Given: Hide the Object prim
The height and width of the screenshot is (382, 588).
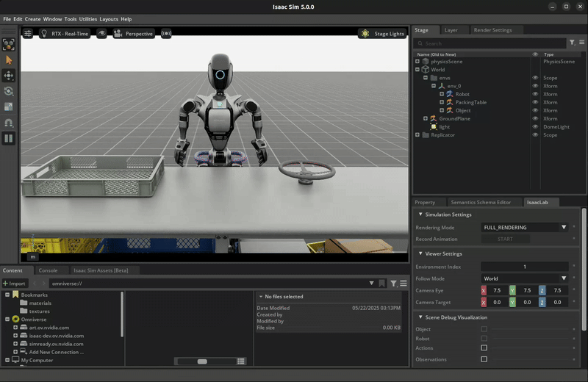Looking at the screenshot, I should click(535, 110).
